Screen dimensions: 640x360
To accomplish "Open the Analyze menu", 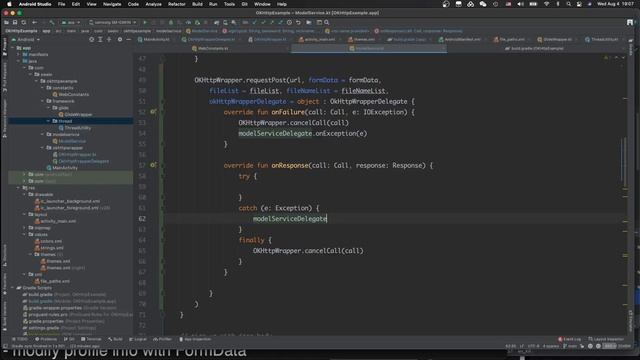I will point(153,4).
